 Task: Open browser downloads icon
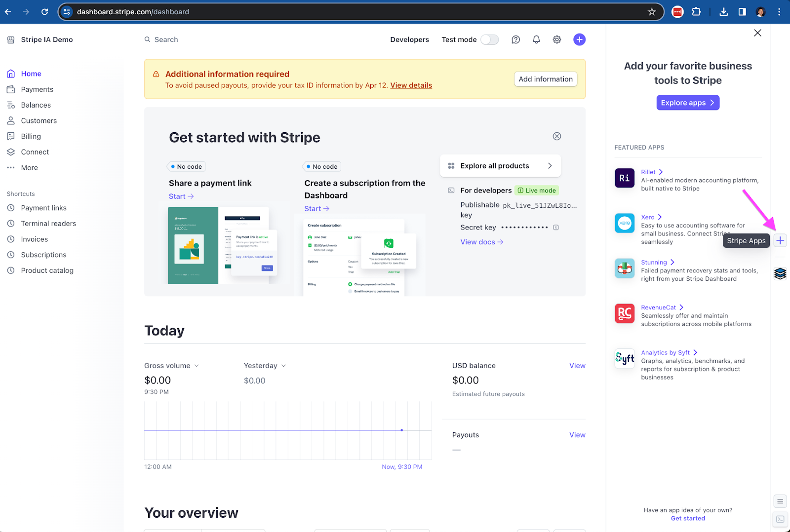(724, 12)
